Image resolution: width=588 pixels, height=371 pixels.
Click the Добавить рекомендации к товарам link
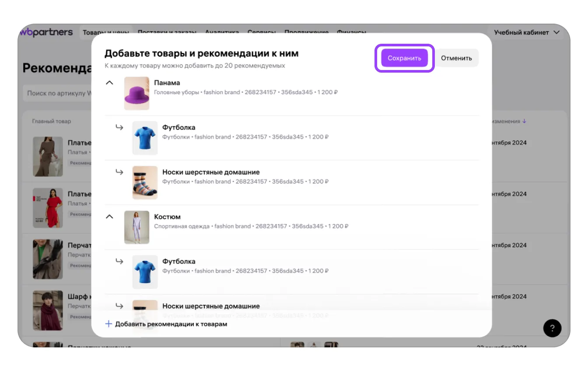pyautogui.click(x=171, y=324)
